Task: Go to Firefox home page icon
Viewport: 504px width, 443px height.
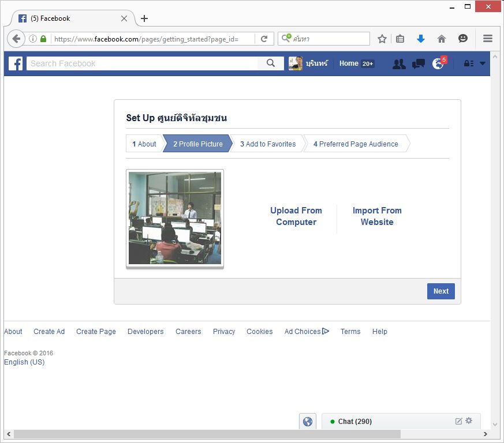Action: tap(442, 39)
